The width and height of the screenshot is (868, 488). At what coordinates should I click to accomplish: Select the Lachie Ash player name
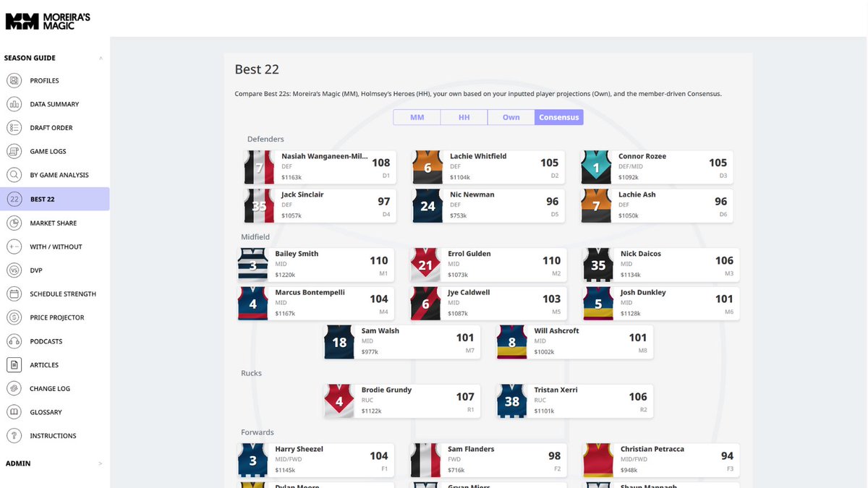point(639,194)
